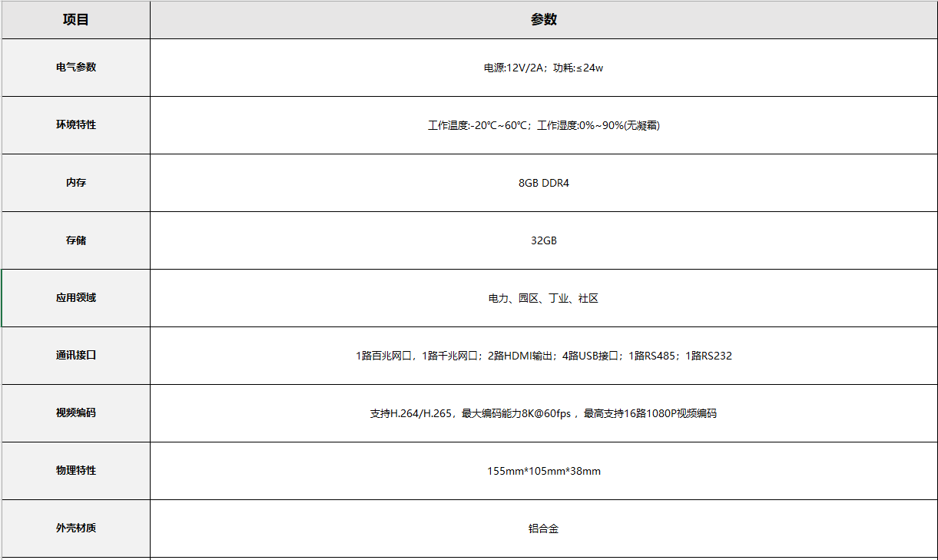Select the cell listing HDMI and USB ports
Image resolution: width=938 pixels, height=560 pixels.
543,356
